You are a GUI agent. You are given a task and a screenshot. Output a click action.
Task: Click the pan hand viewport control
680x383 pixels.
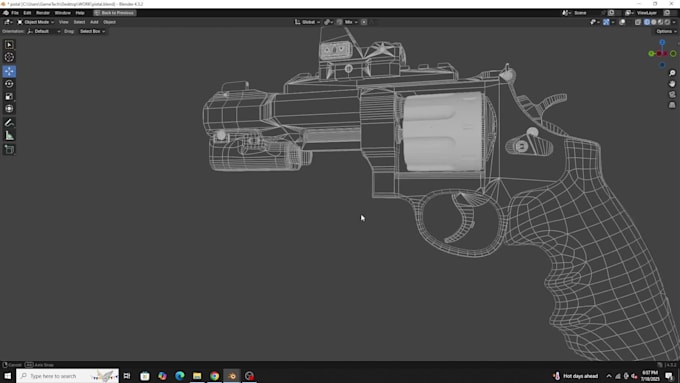[672, 84]
